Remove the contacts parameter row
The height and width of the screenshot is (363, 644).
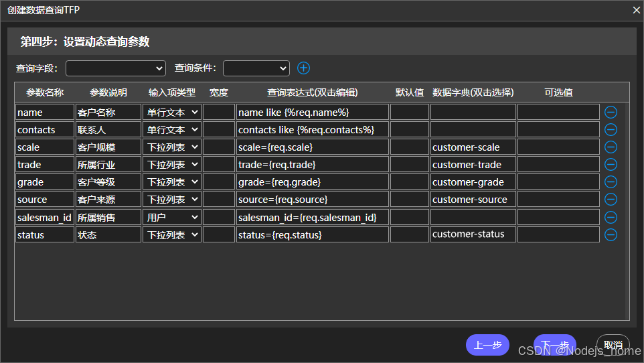pyautogui.click(x=611, y=130)
